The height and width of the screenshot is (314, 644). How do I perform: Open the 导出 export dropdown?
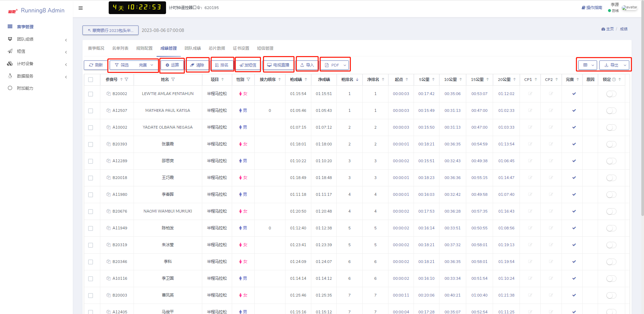point(614,65)
